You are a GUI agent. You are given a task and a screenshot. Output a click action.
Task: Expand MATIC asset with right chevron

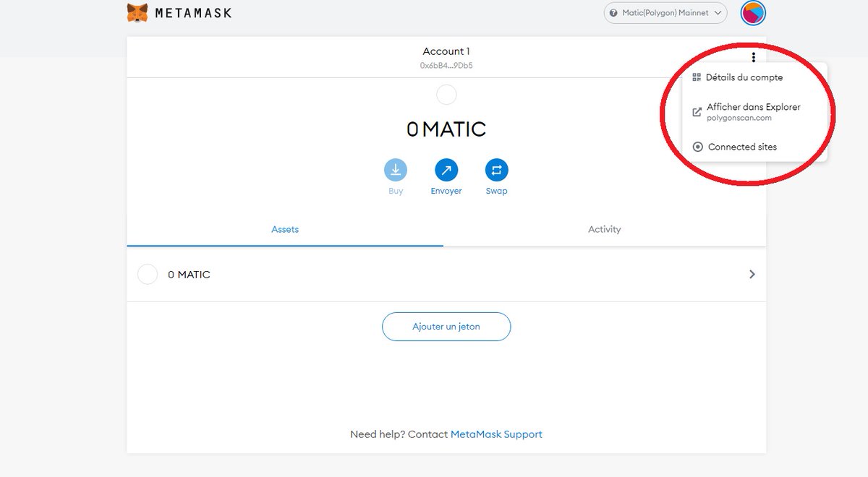(752, 275)
